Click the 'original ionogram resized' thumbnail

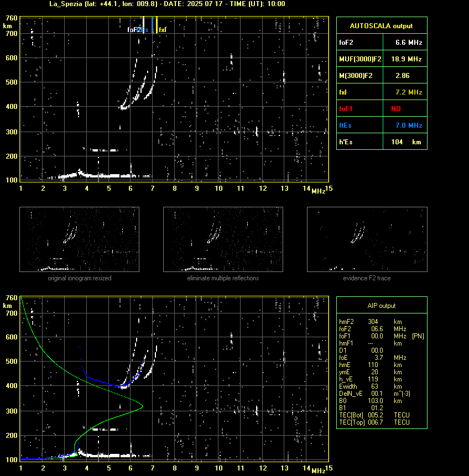[79, 239]
